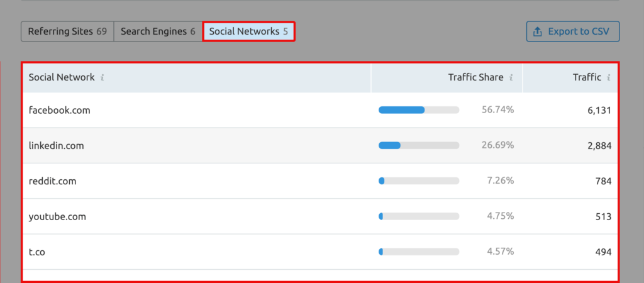Image resolution: width=644 pixels, height=283 pixels.
Task: Select reddit.com social network entry
Action: point(53,181)
